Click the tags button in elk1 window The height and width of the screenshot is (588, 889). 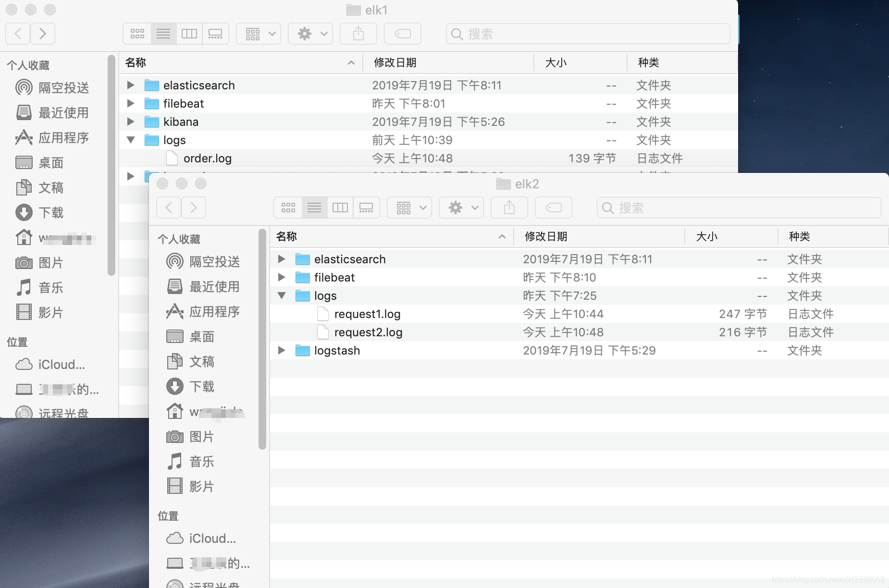tap(403, 34)
